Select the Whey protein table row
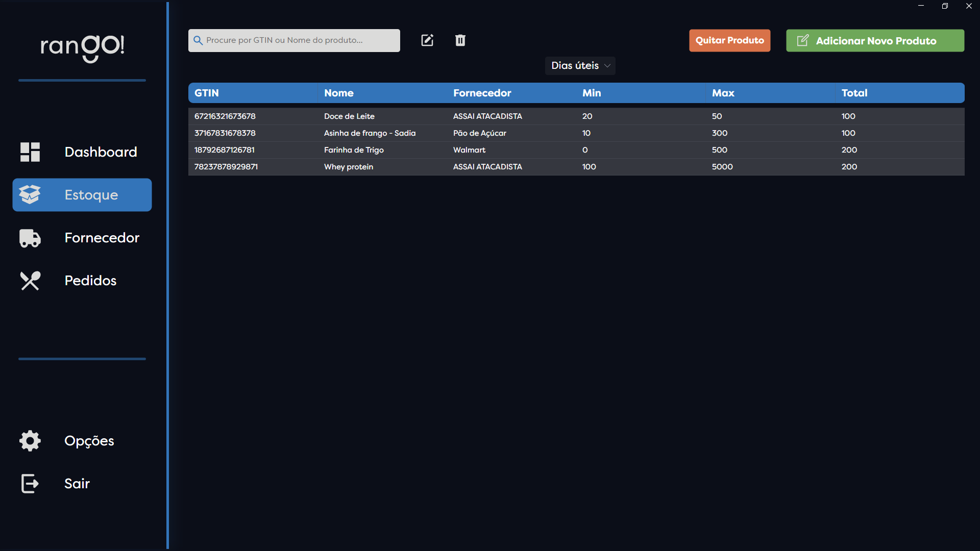The height and width of the screenshot is (551, 980). [349, 167]
